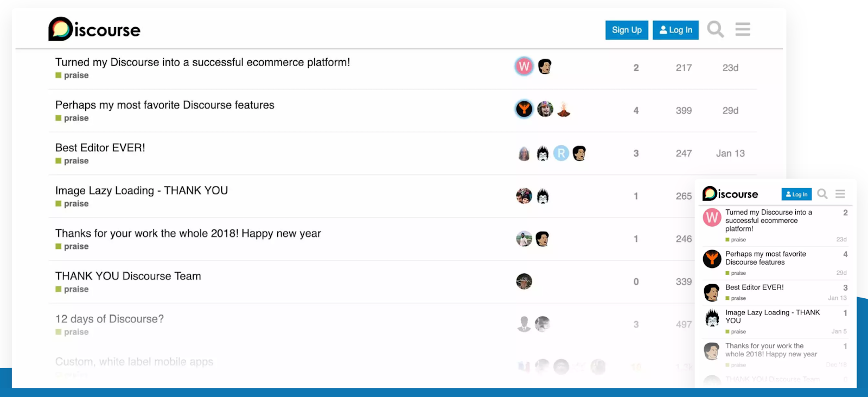Click first avatar on Best Editor EVER row
868x397 pixels.
(x=524, y=153)
